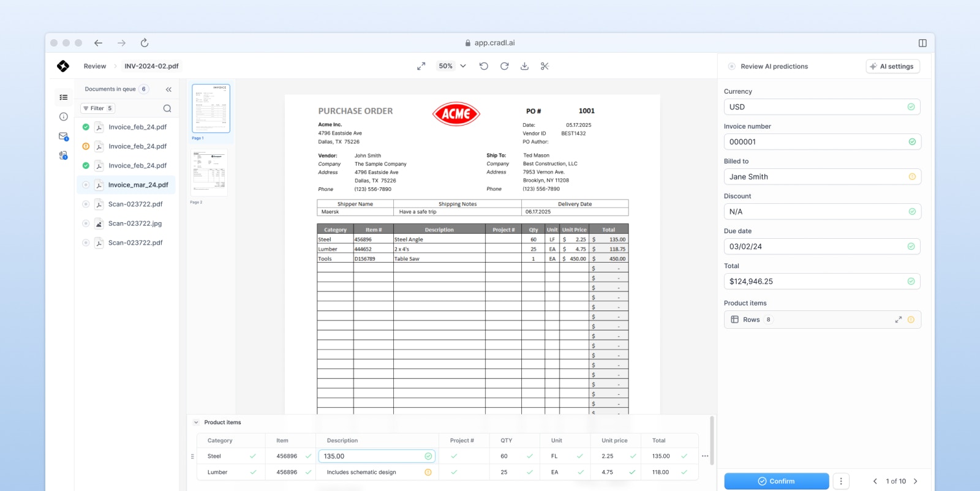This screenshot has width=980, height=491.
Task: Click the Description column header
Action: (342, 440)
